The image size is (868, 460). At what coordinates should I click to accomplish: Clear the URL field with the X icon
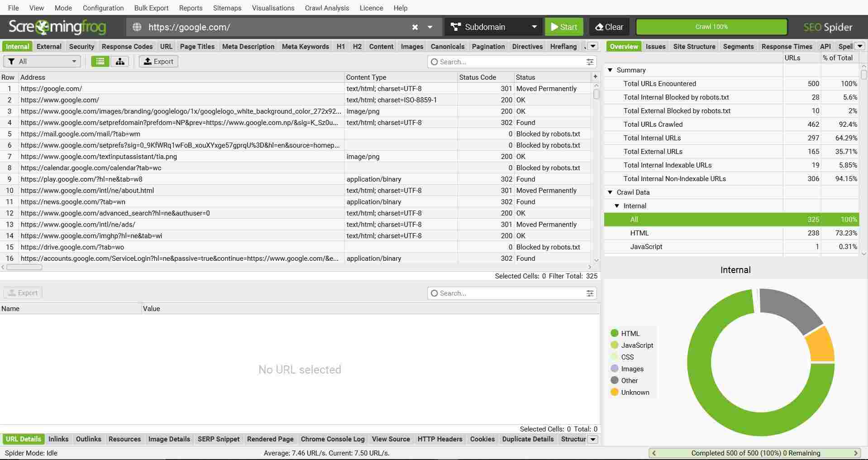click(415, 27)
